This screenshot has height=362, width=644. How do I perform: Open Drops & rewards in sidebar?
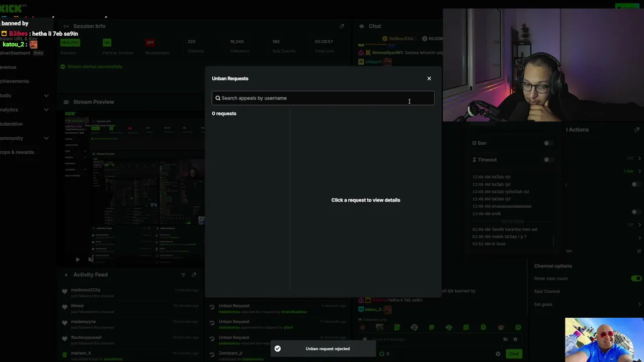[17, 152]
